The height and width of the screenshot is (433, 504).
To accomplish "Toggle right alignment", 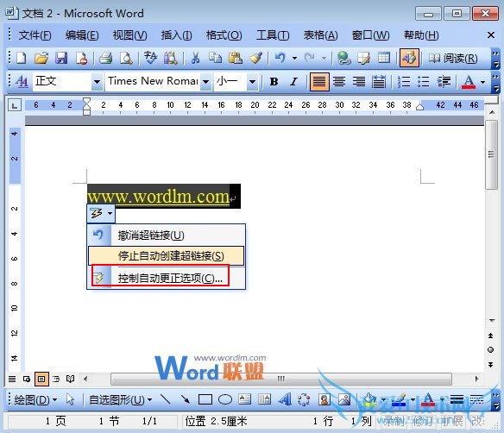I will tap(359, 82).
